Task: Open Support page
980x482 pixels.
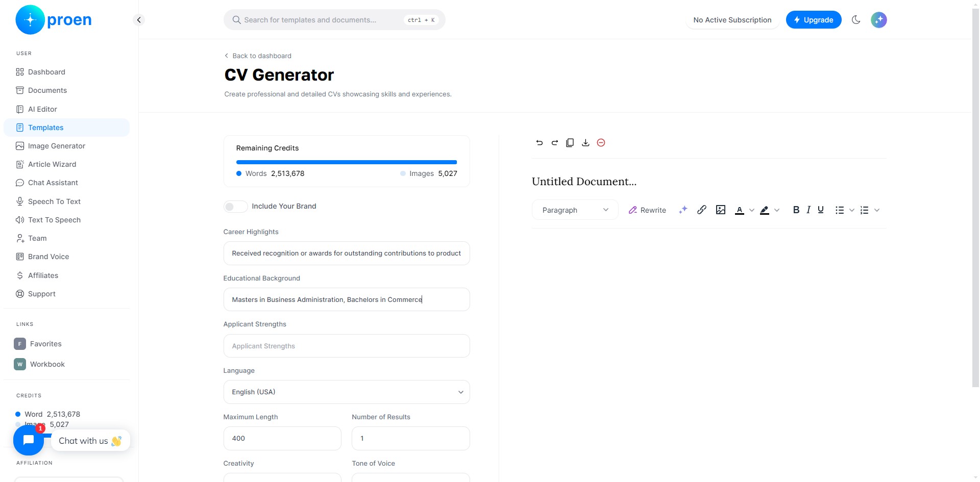Action: pos(67,294)
